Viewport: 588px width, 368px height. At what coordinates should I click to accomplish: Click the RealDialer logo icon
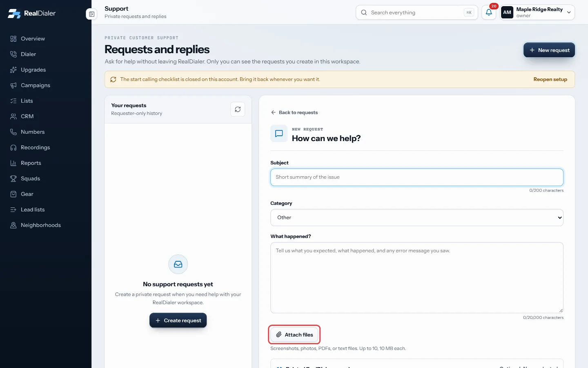pos(14,13)
